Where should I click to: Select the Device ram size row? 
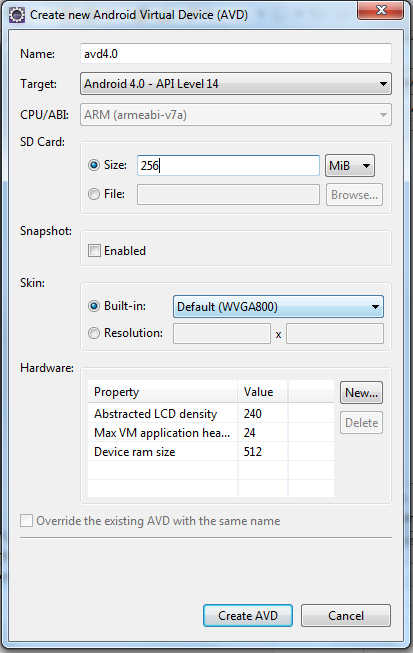pos(211,452)
